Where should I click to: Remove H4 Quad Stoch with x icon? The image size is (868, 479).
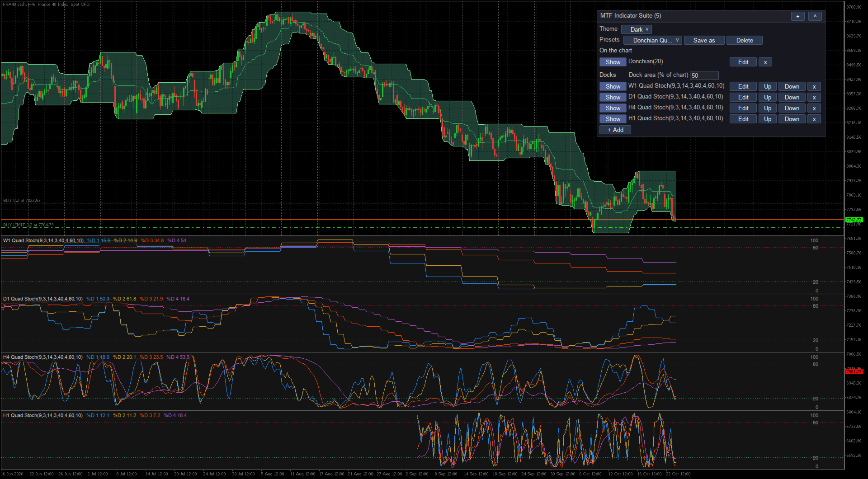814,108
